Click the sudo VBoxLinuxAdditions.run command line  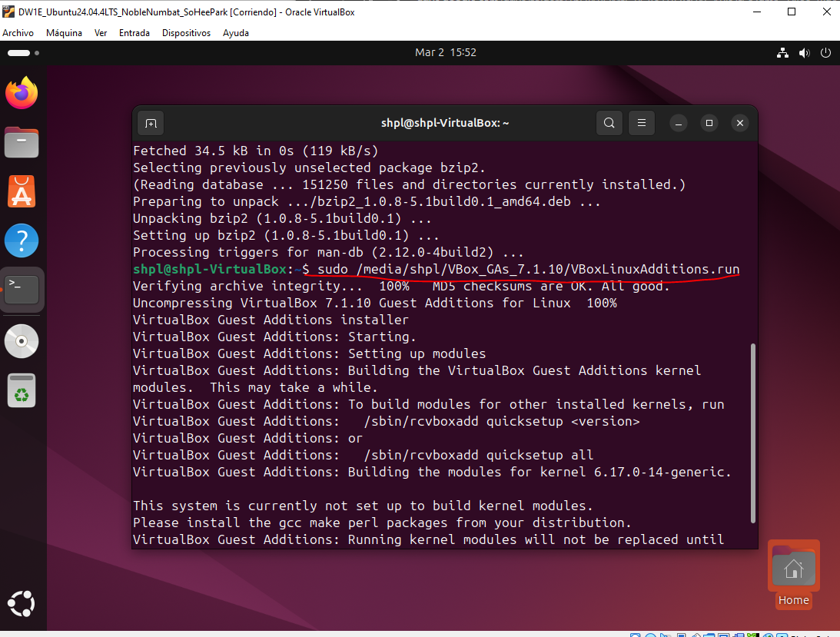click(436, 269)
